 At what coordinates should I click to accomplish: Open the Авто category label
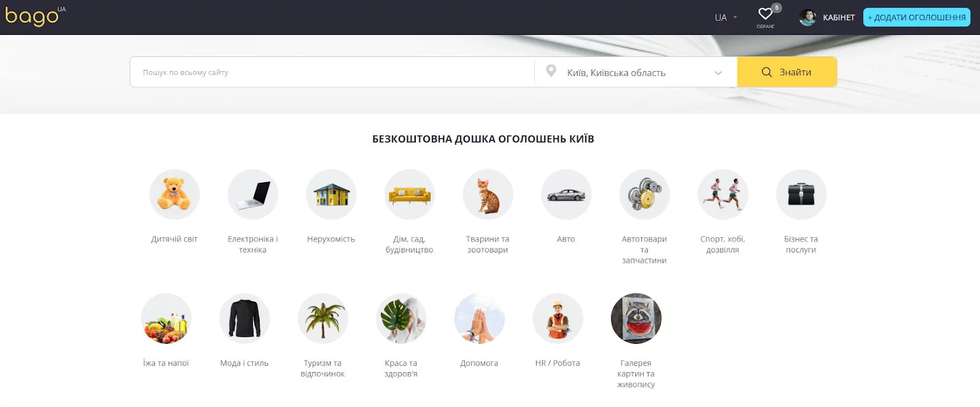click(567, 239)
